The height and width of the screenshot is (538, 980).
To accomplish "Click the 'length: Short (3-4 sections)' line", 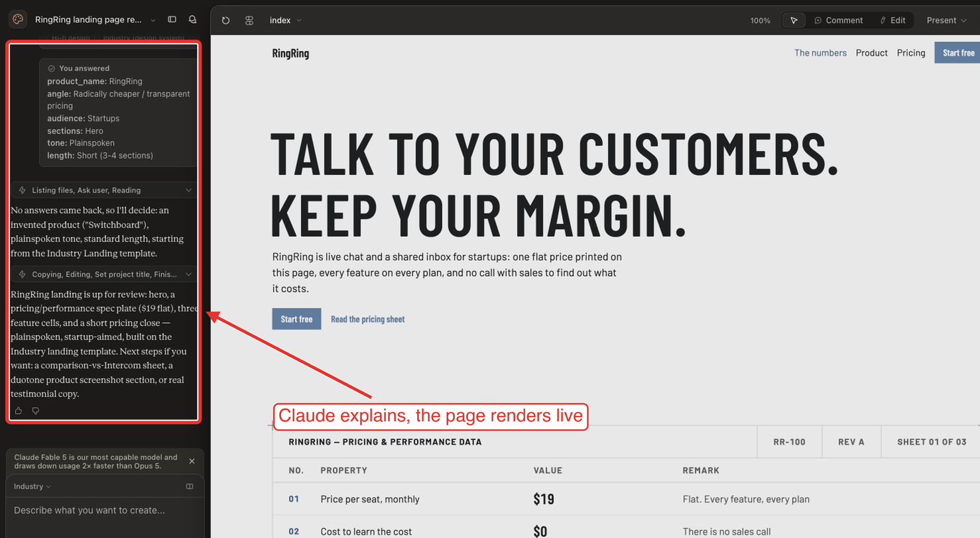I will [x=100, y=156].
